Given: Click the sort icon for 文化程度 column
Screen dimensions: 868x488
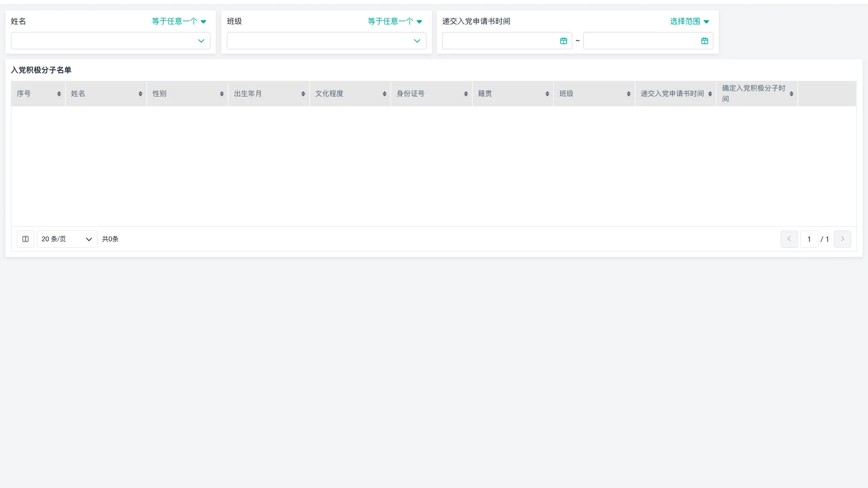Looking at the screenshot, I should pos(385,94).
